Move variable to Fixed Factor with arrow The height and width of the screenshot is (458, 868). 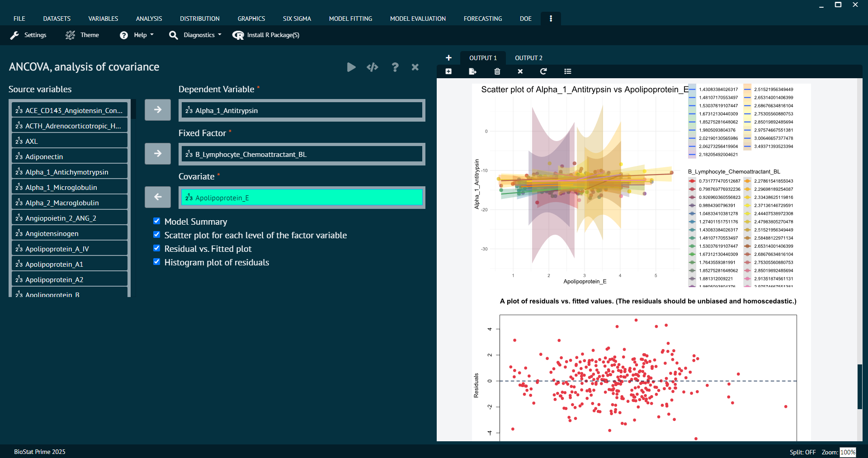pos(158,154)
